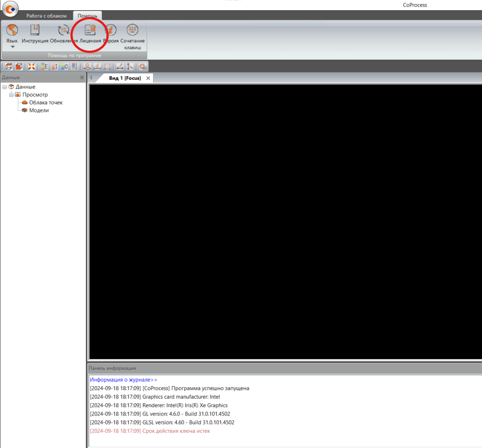The image size is (482, 448).
Task: Select the distance measurement (d) tool
Action: [x=97, y=66]
